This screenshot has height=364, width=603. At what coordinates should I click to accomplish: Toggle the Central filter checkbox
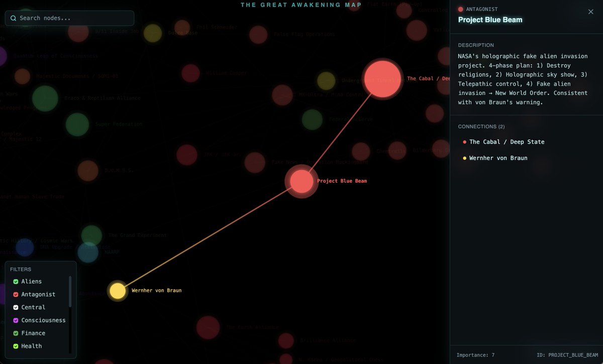click(16, 307)
